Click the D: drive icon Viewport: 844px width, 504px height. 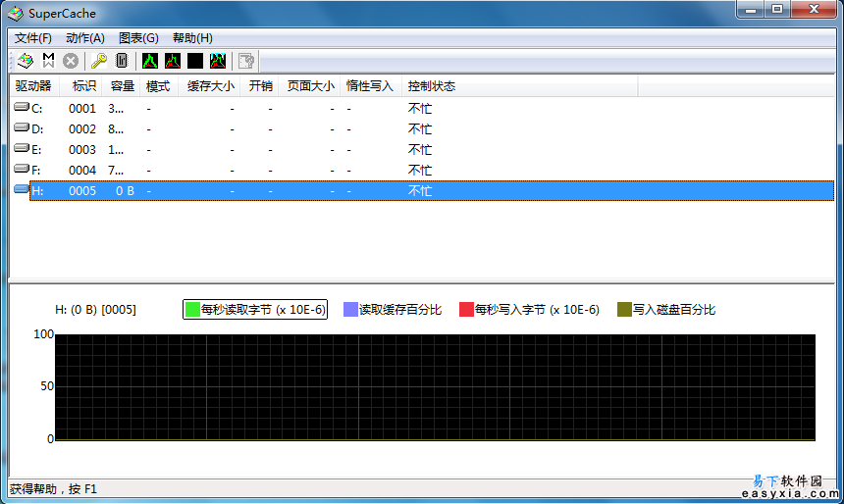(22, 127)
